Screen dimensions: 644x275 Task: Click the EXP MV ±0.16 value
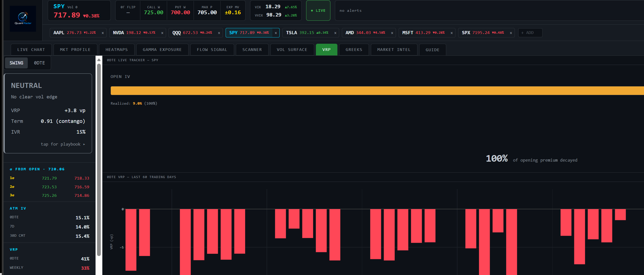coord(233,12)
